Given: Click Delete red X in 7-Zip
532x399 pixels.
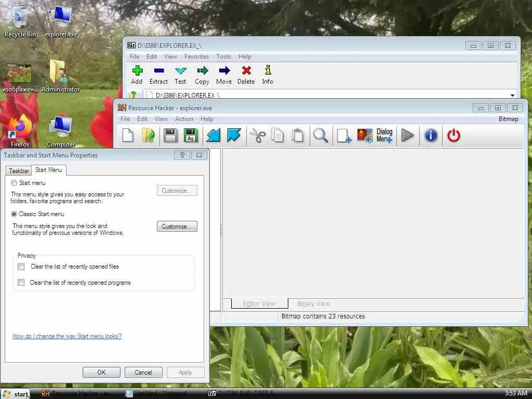Looking at the screenshot, I should tap(246, 75).
